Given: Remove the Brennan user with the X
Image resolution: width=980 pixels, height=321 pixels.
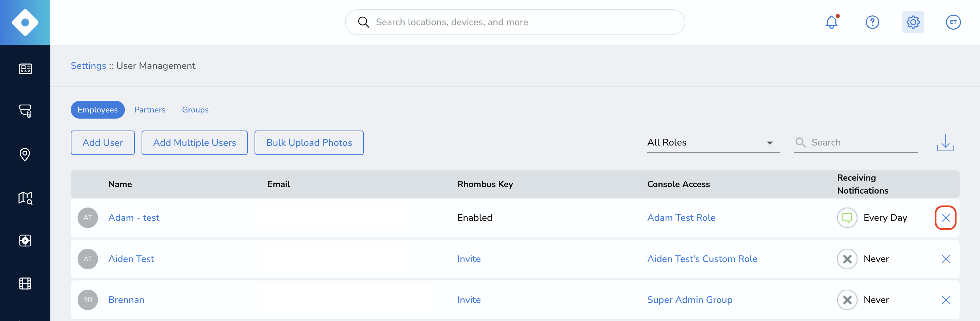Looking at the screenshot, I should tap(946, 300).
